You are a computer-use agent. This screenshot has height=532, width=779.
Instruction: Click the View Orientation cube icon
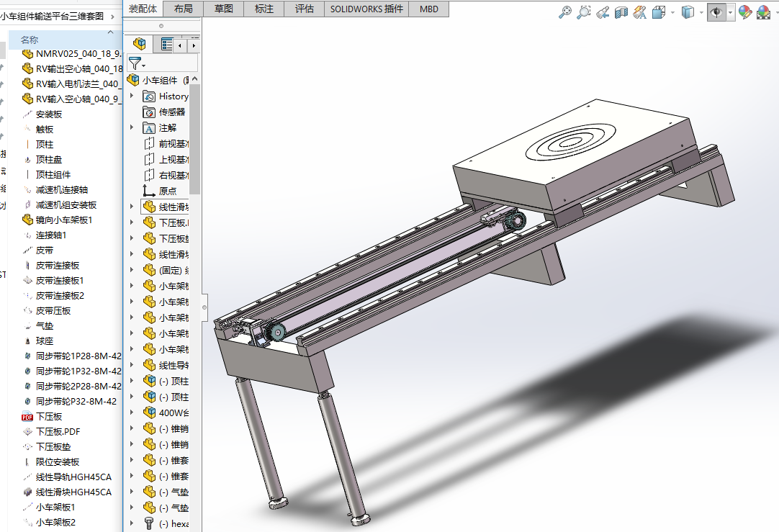click(x=659, y=12)
